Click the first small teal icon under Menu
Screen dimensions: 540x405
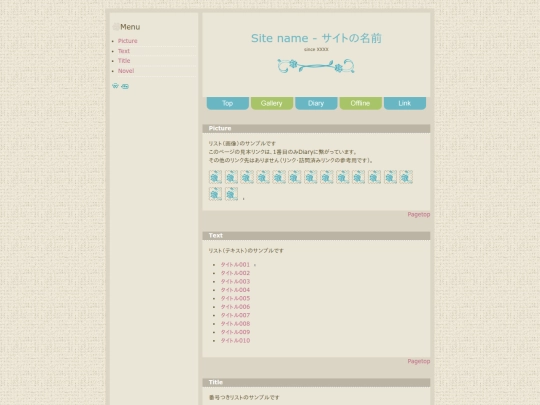[115, 86]
